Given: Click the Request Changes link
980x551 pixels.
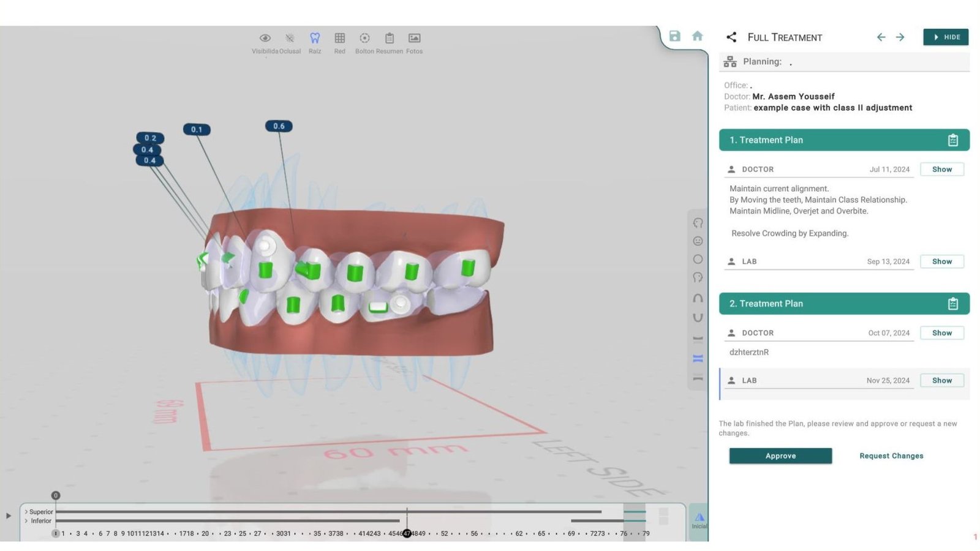Looking at the screenshot, I should point(891,456).
